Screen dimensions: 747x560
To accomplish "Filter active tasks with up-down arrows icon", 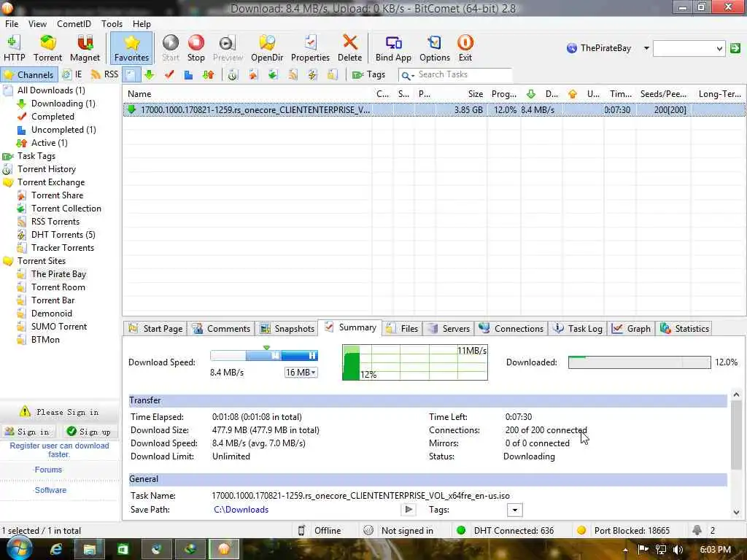I will (x=208, y=75).
